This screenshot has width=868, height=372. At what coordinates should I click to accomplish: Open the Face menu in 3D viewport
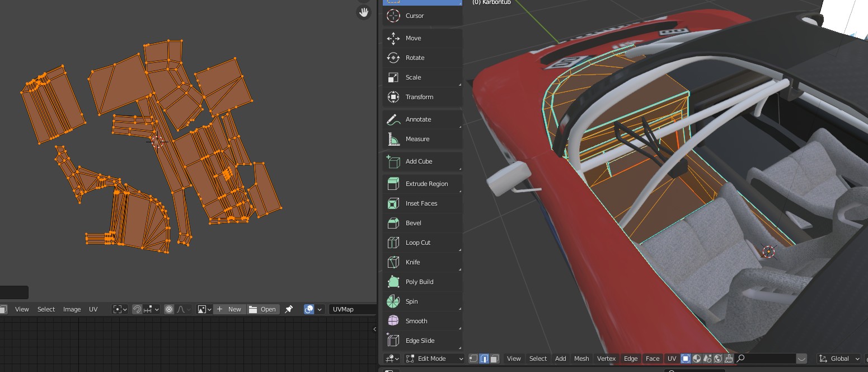[x=653, y=359]
